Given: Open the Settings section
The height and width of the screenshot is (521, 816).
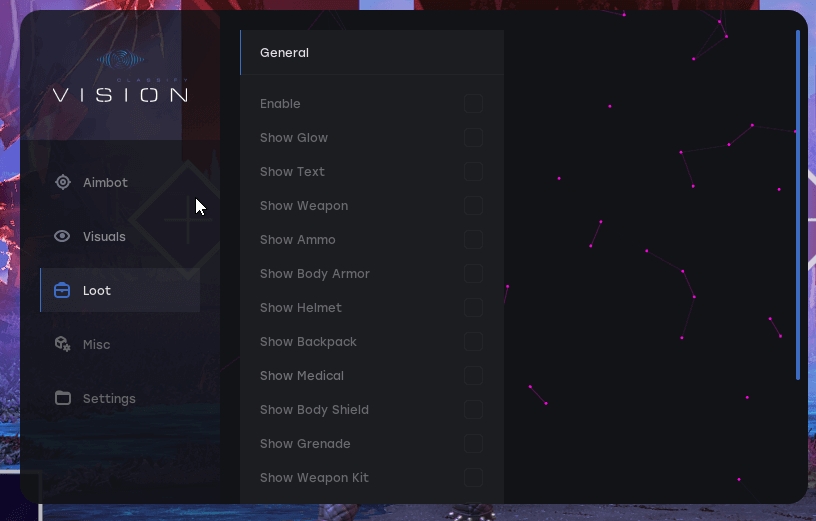Looking at the screenshot, I should tap(120, 398).
